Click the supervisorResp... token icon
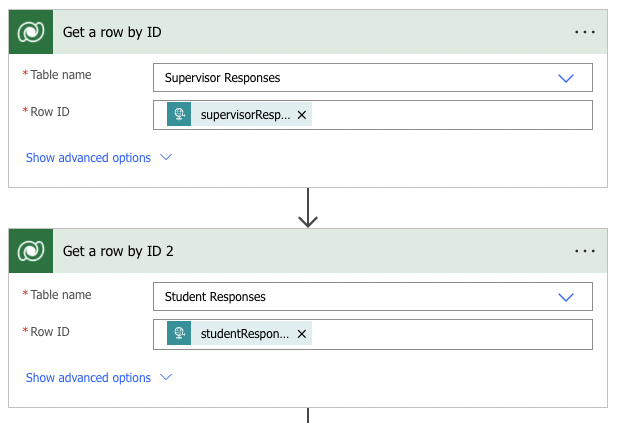Viewport: 618px width, 423px height. point(179,114)
